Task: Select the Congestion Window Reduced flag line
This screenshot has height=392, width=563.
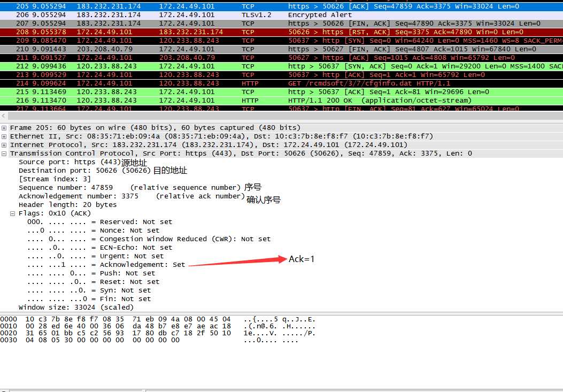Action: 149,239
